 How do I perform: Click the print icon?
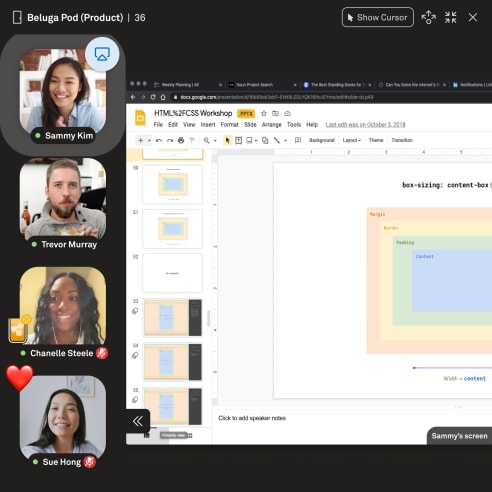[181, 140]
